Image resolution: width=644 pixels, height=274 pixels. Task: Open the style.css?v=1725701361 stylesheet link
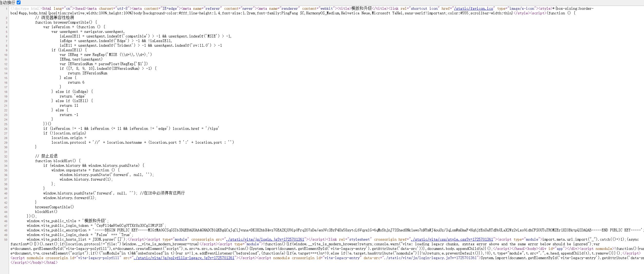click(x=452, y=239)
